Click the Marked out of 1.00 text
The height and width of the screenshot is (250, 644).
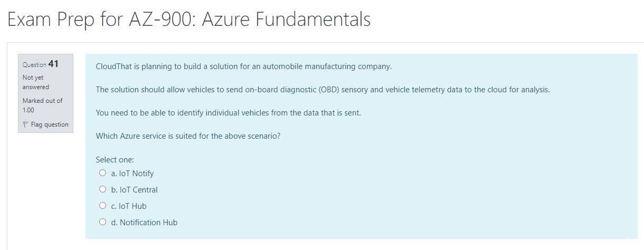click(42, 105)
